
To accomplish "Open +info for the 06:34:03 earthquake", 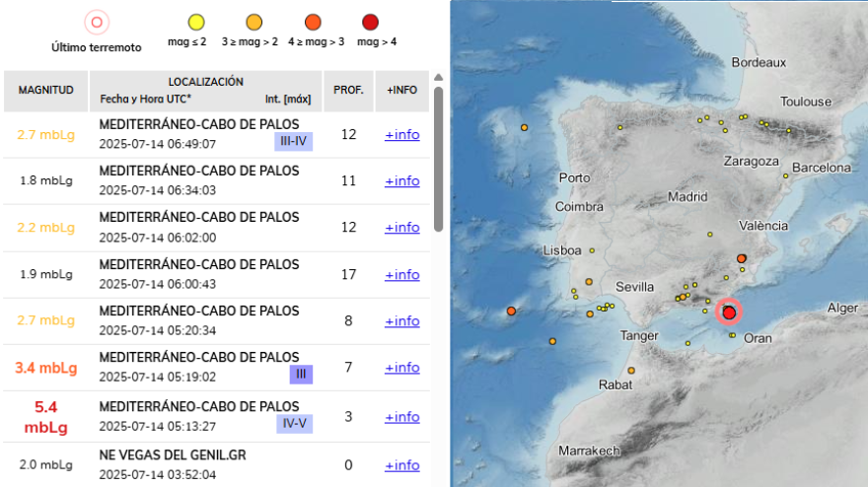I will coord(401,181).
